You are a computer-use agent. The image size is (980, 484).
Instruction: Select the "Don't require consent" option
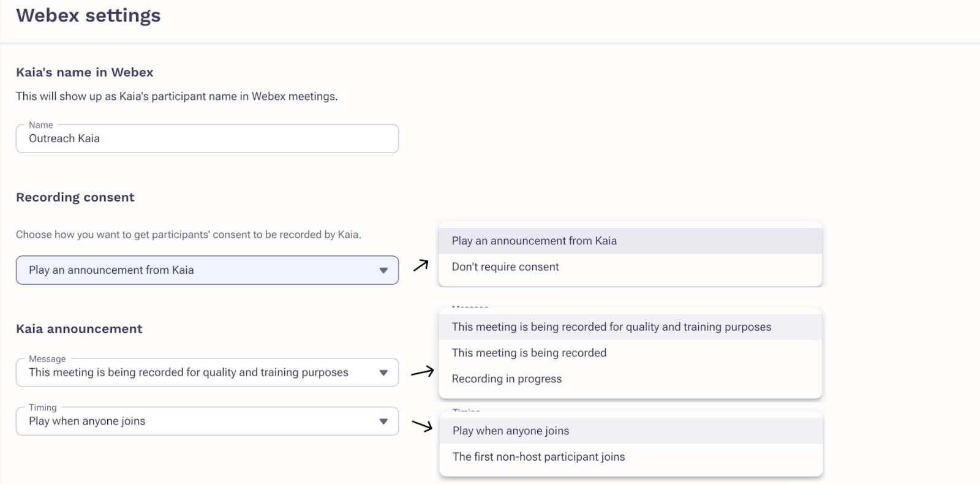[x=505, y=267]
